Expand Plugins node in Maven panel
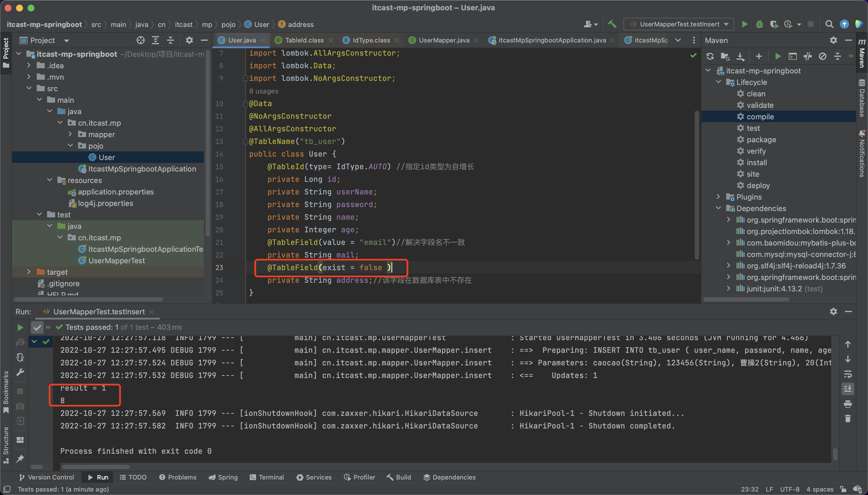This screenshot has height=495, width=868. [x=718, y=197]
